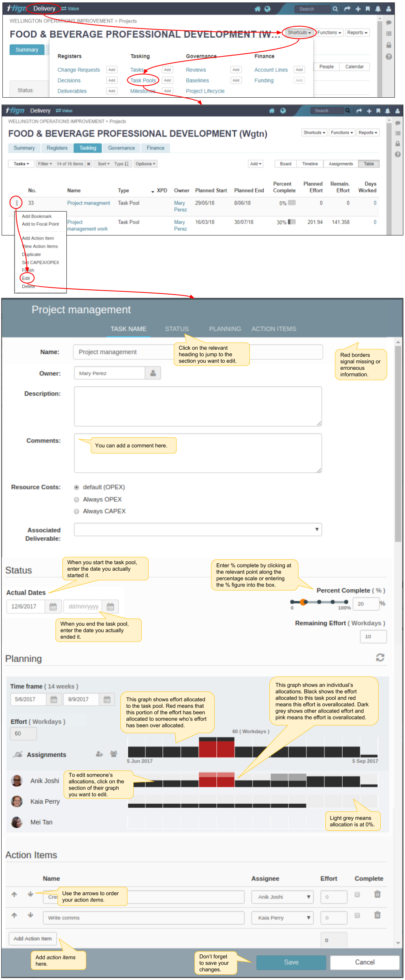405x980 pixels.
Task: Open chat bubble sidebar icon in Tasking-tab window
Action: [398, 123]
